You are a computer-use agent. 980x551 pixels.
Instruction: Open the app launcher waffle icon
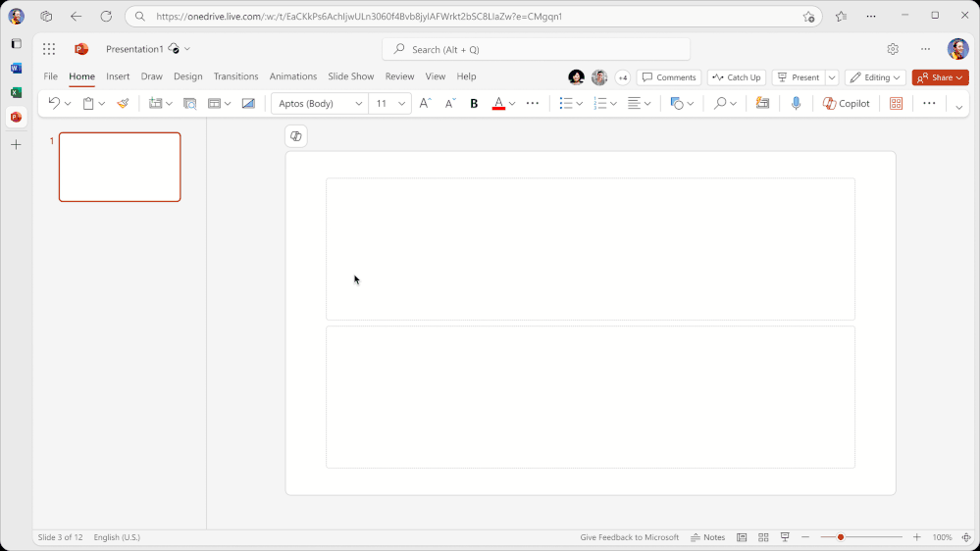pyautogui.click(x=49, y=49)
